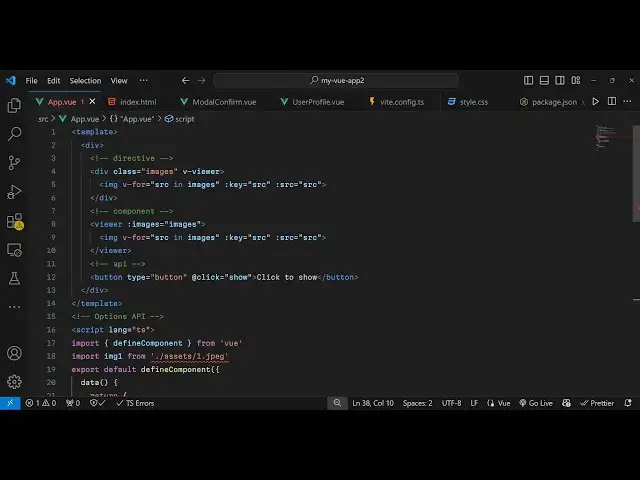Click the src breadcrumb segment
The height and width of the screenshot is (480, 640).
click(x=43, y=119)
